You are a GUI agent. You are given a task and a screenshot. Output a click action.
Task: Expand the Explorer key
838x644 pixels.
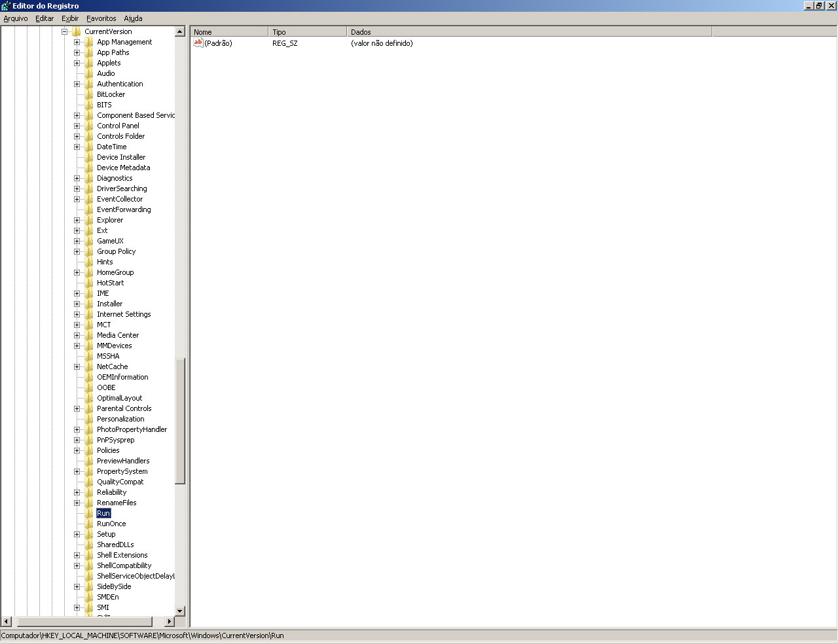tap(77, 220)
